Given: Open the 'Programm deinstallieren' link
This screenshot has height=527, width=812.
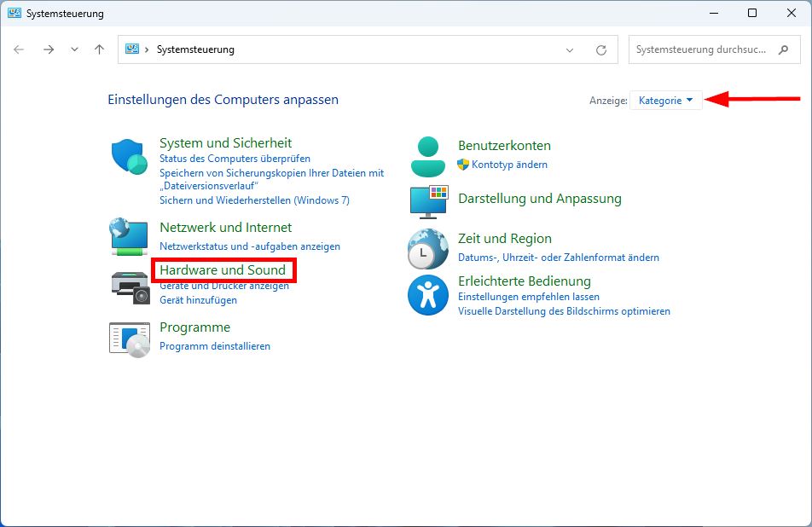Looking at the screenshot, I should click(215, 346).
